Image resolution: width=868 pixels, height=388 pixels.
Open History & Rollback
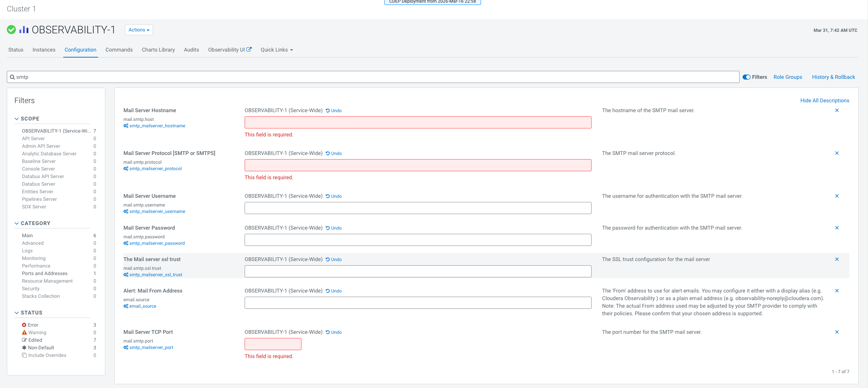(x=834, y=77)
